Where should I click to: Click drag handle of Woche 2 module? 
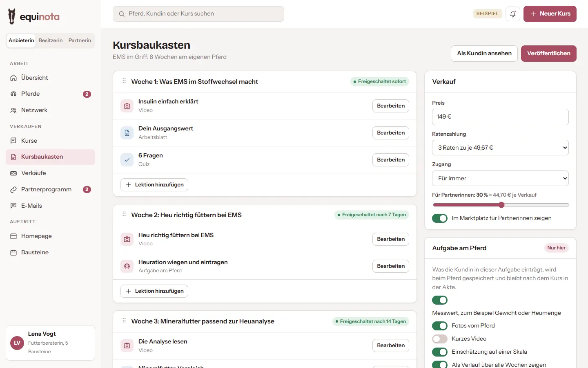coord(124,214)
